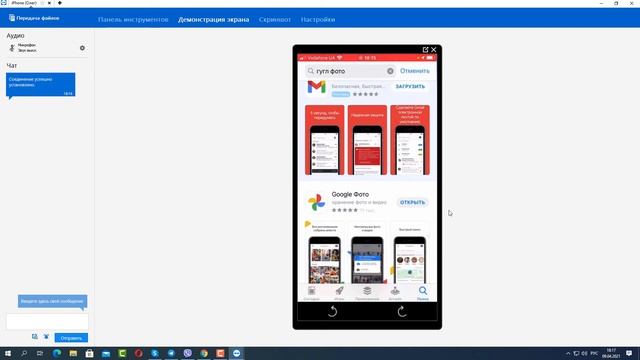This screenshot has width=640, height=360.
Task: Launch Microsoft Edge from taskbar
Action: [57, 353]
